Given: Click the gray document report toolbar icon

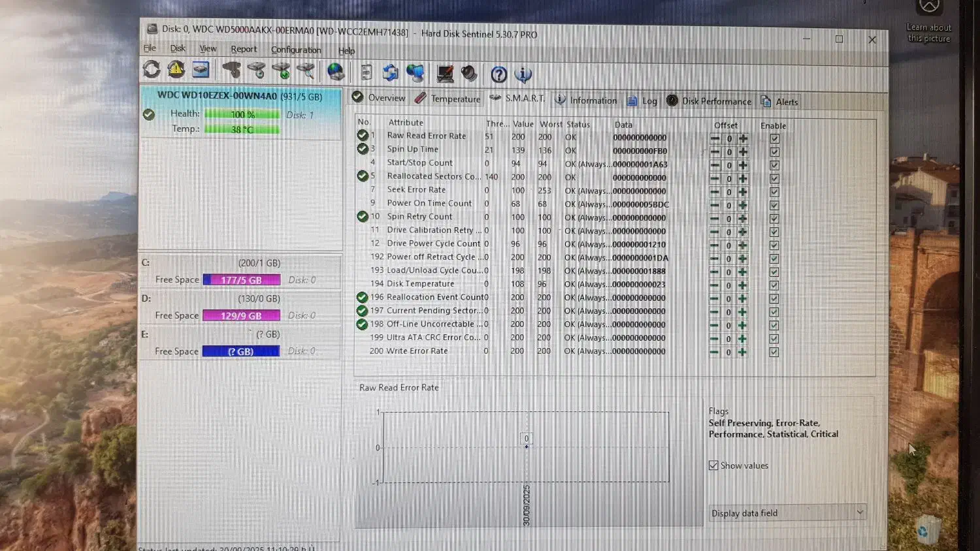Looking at the screenshot, I should point(367,72).
